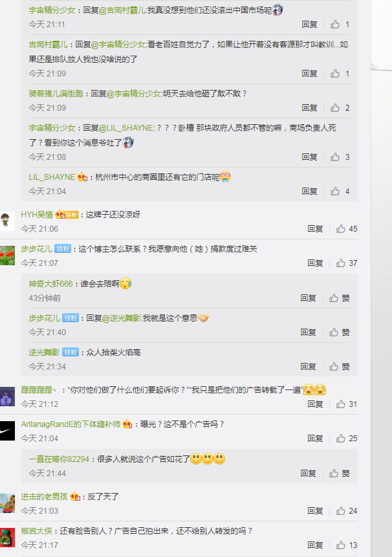Open 椒岩大侠's user profile name
Screen dimensions: 392x557
pyautogui.click(x=36, y=530)
